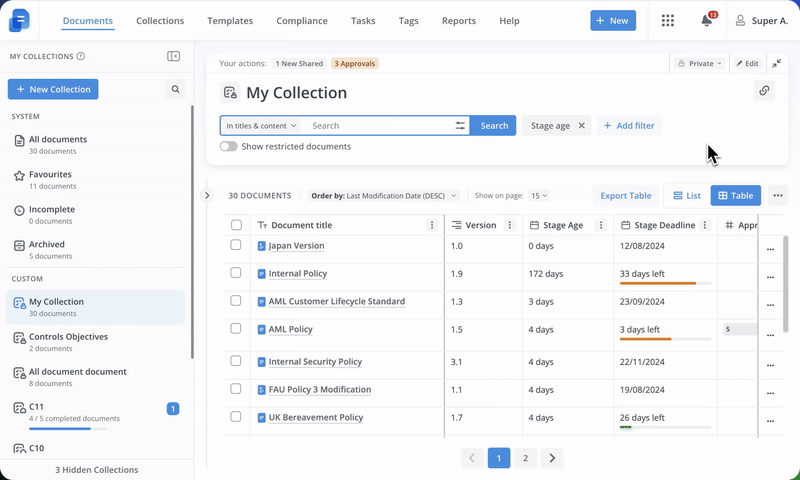
Task: Click the Search button
Action: [x=494, y=125]
